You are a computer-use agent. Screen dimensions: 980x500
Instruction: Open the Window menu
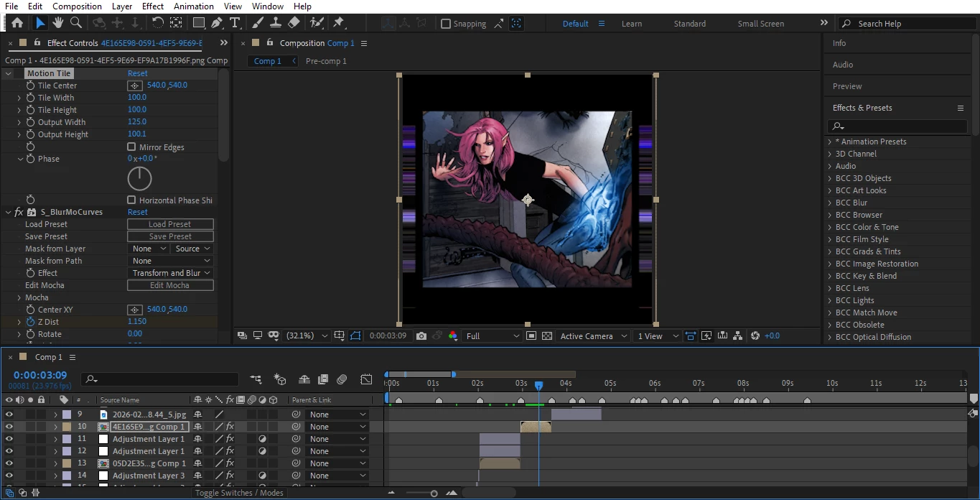coord(267,6)
